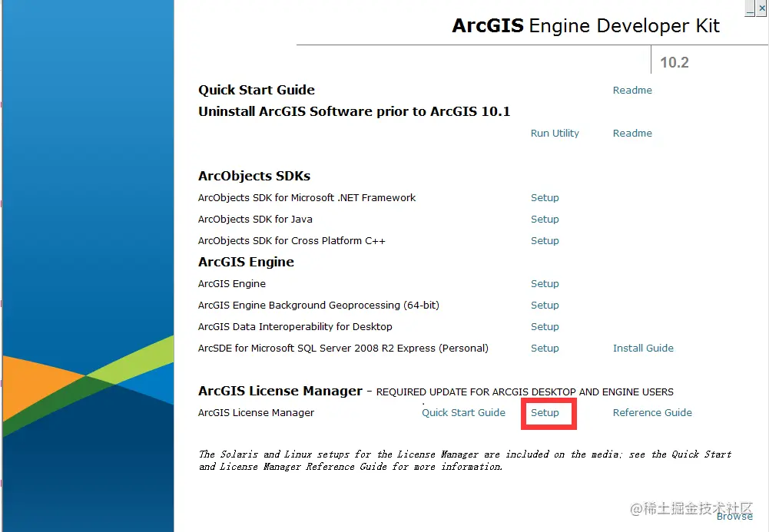
Task: Open the ArcSDE Install Guide
Action: coord(643,349)
